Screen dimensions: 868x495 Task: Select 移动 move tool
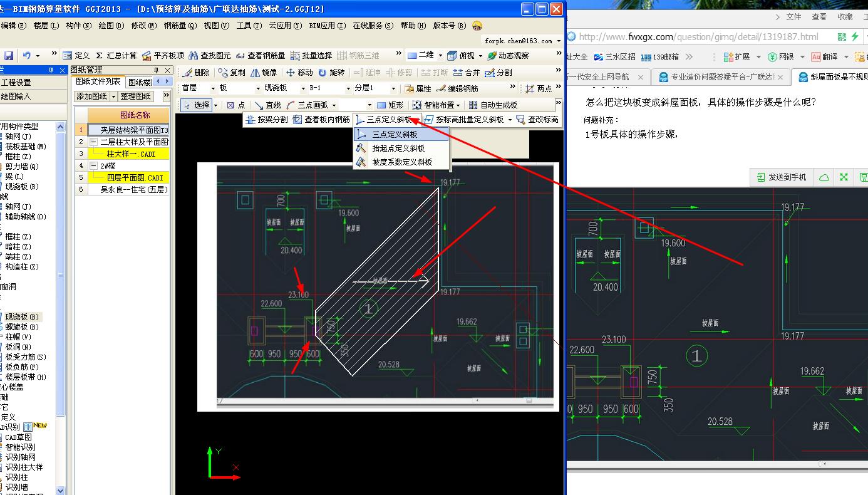[x=299, y=73]
